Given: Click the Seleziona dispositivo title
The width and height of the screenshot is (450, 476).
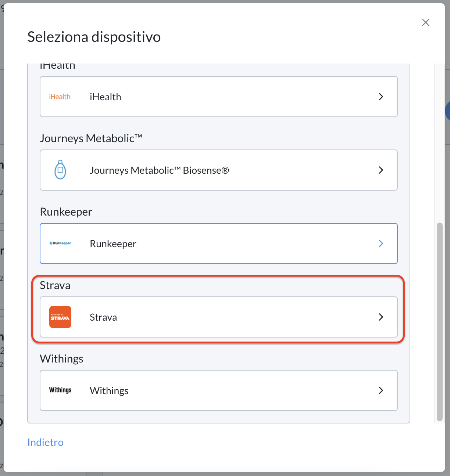Looking at the screenshot, I should pos(94,37).
